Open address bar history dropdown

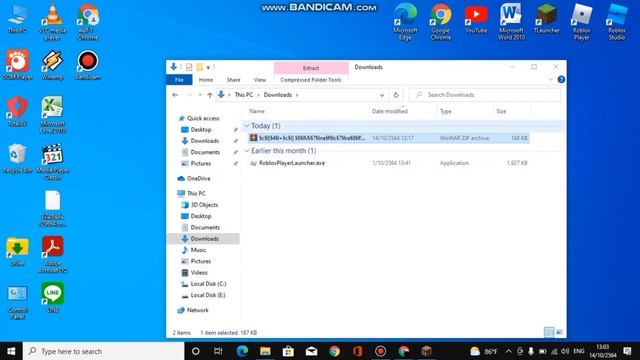(382, 95)
